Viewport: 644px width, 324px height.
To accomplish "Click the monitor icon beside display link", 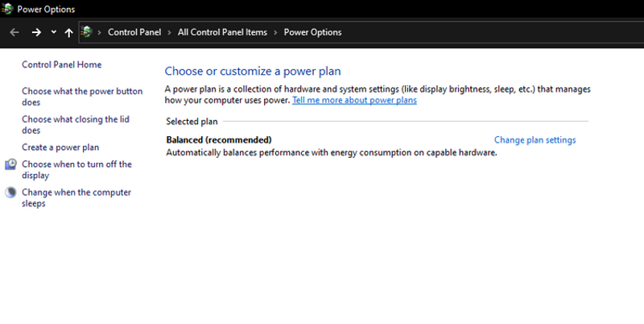I will [11, 164].
